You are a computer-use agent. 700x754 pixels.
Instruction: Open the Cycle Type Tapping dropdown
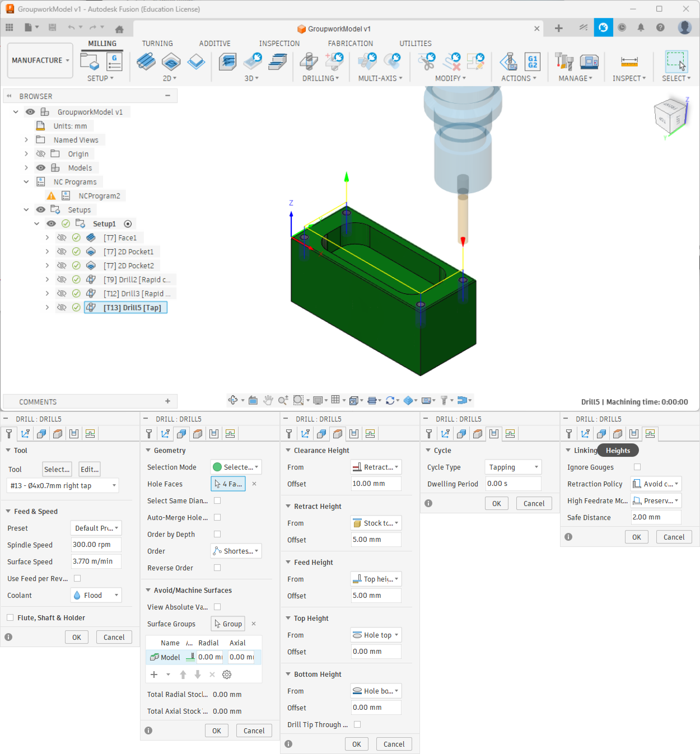tap(513, 467)
